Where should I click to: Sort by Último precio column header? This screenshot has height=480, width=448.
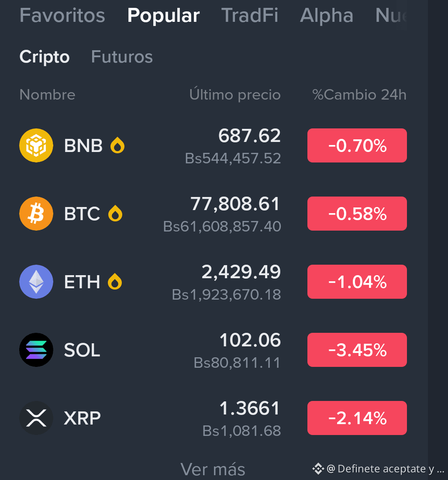[235, 94]
